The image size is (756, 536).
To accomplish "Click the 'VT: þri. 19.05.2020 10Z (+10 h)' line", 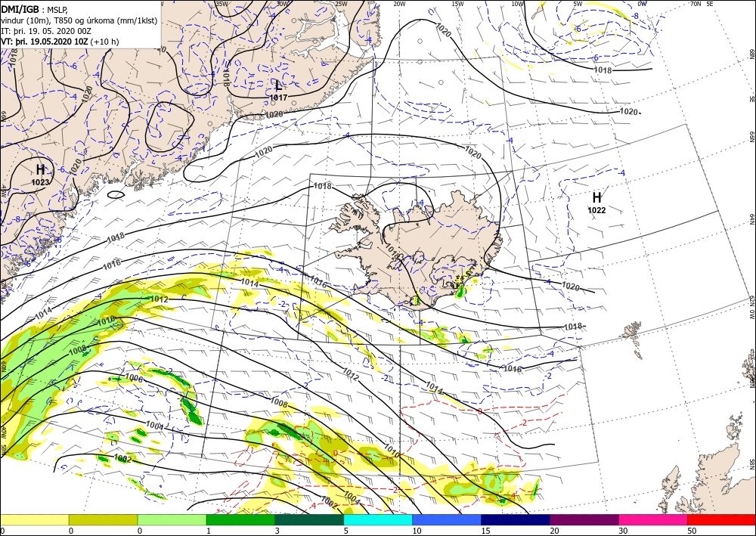I will coord(60,42).
